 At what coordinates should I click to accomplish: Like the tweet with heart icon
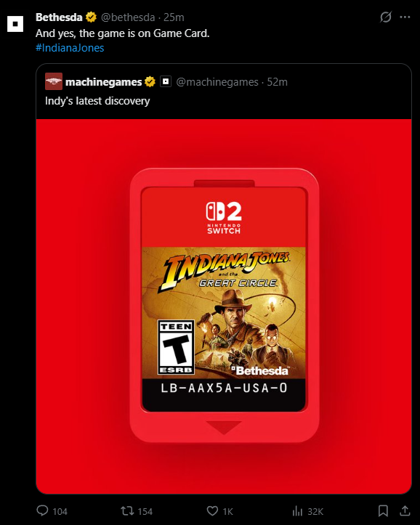pyautogui.click(x=212, y=511)
